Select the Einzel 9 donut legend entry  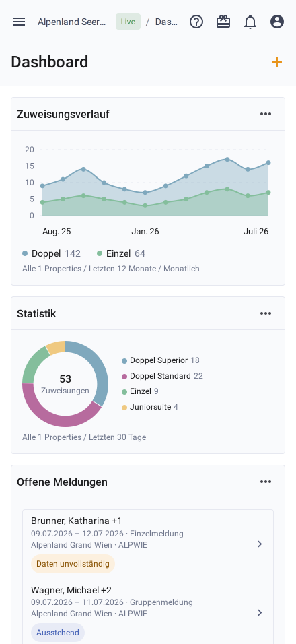(140, 391)
